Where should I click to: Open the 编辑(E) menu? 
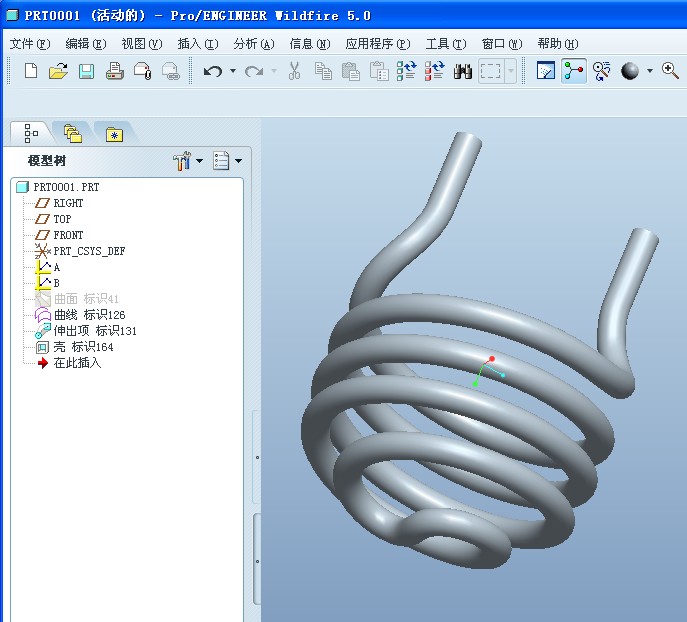point(86,44)
